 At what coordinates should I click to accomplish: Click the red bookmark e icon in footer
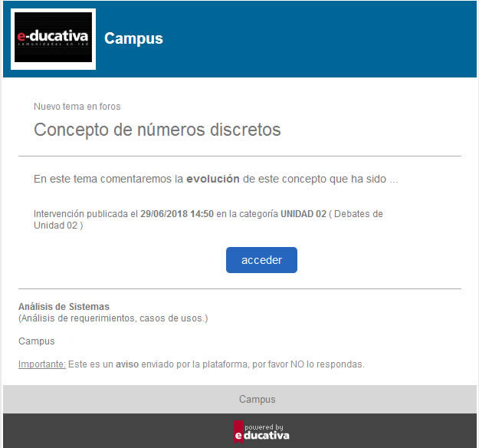pos(238,431)
